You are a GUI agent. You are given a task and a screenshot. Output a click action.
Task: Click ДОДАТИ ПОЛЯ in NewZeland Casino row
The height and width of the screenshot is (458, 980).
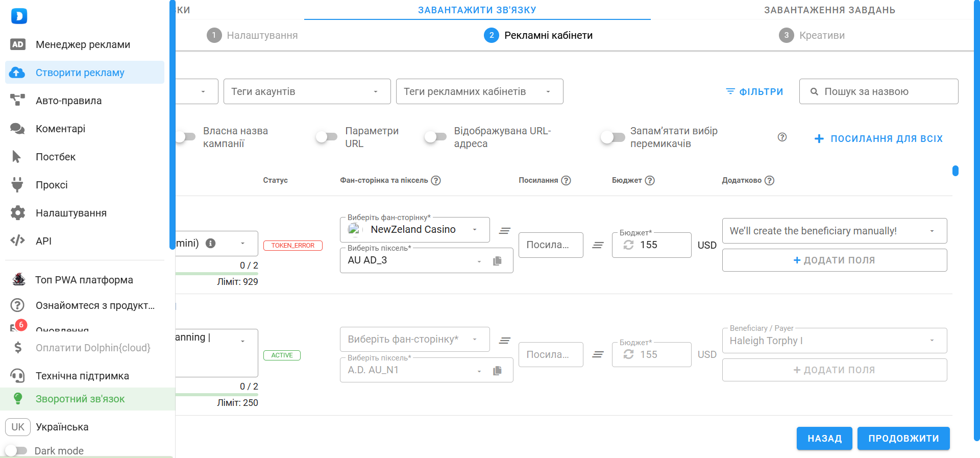[x=835, y=260]
